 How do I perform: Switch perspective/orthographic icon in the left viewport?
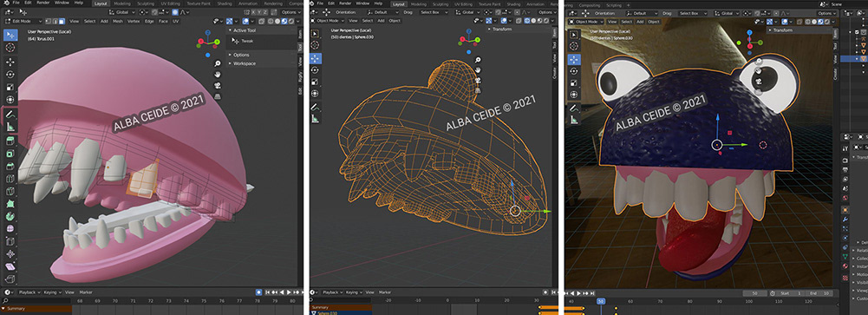point(219,95)
